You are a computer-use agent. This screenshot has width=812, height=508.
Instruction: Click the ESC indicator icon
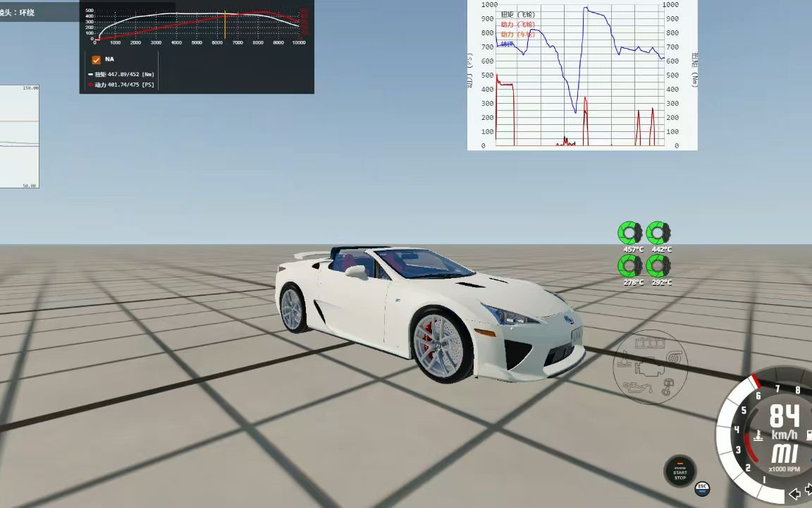click(702, 488)
